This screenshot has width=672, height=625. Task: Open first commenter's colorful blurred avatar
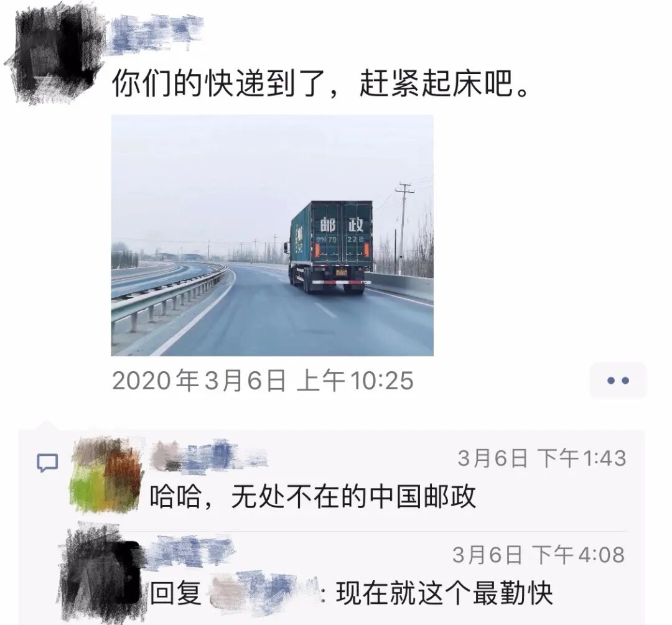click(106, 475)
